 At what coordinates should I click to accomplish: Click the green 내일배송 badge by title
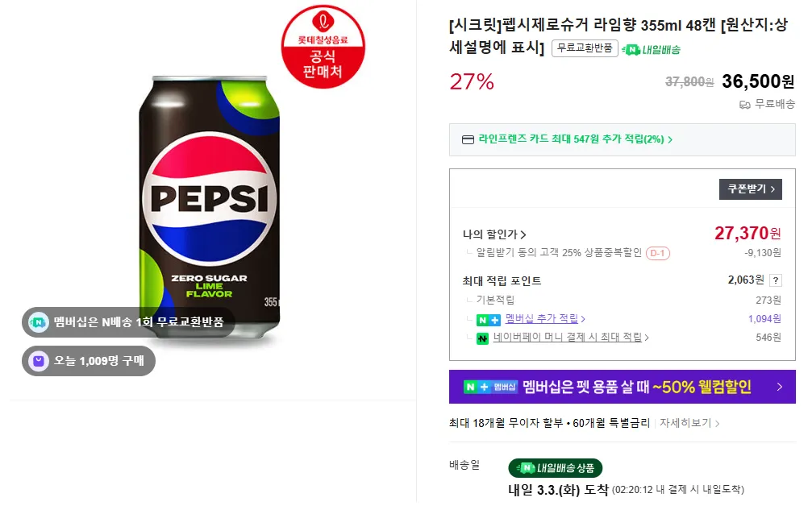click(x=652, y=49)
